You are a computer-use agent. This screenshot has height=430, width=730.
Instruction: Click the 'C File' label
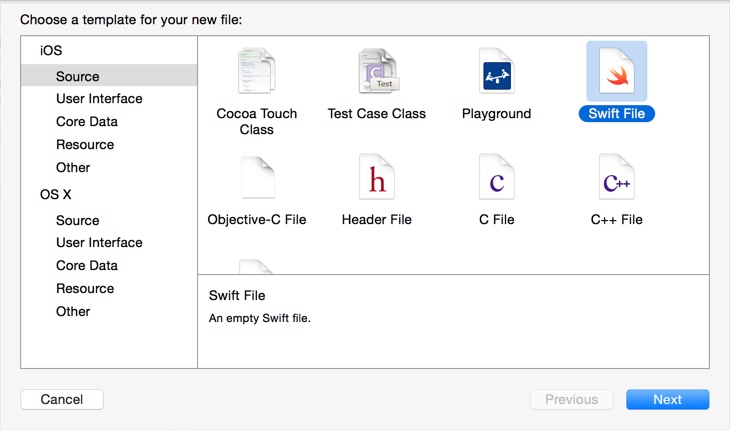[496, 220]
